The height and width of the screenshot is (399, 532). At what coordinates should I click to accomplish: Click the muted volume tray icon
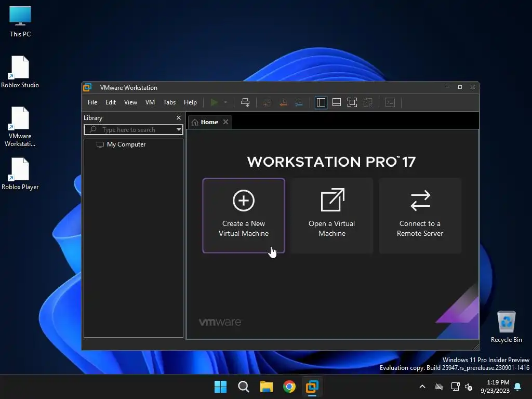click(x=469, y=387)
